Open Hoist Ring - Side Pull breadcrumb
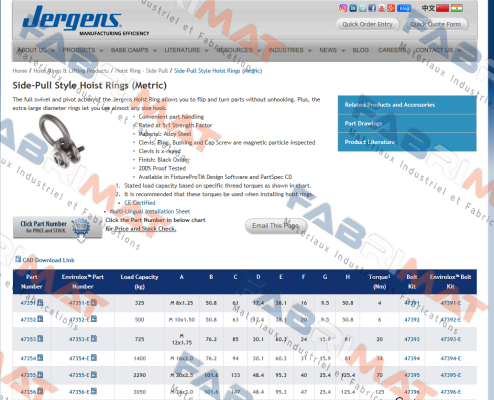This screenshot has height=400, width=494. 141,71
